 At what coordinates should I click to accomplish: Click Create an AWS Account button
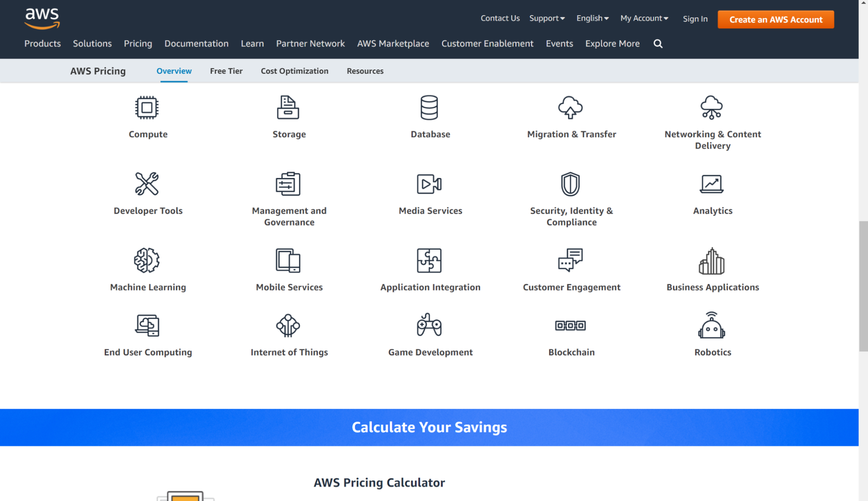click(x=776, y=20)
